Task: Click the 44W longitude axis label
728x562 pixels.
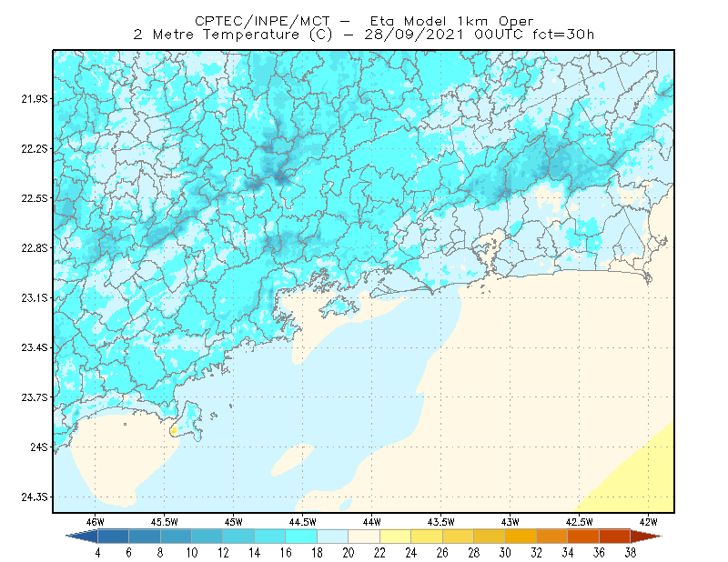Action: [372, 522]
